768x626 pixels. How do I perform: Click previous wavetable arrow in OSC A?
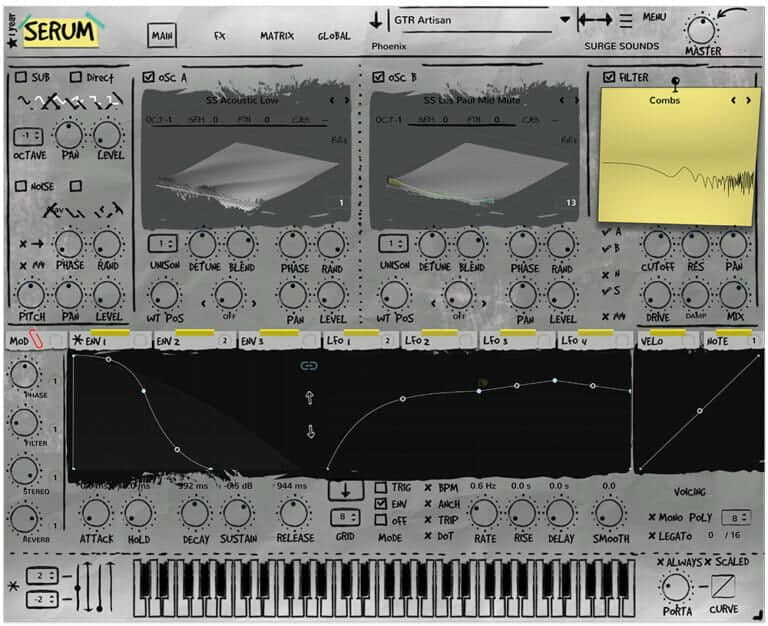tap(332, 100)
